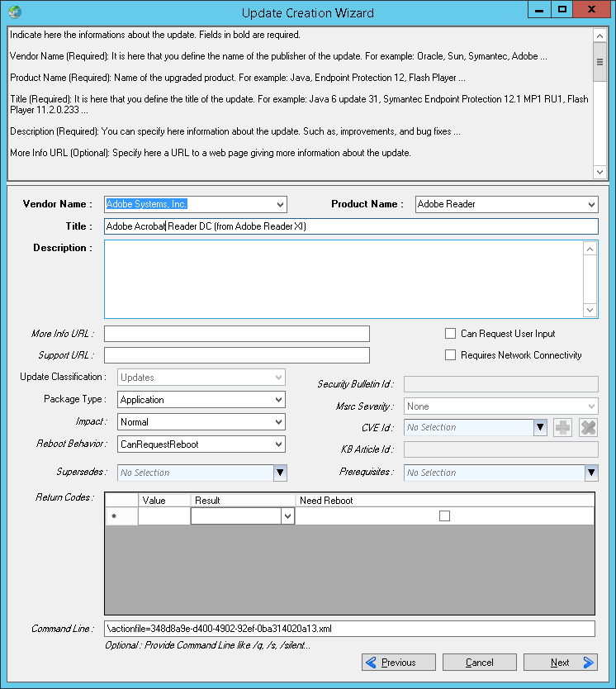Click the instructions panel scrollbar thumb
Viewport: 616px width, 689px height.
(x=599, y=62)
